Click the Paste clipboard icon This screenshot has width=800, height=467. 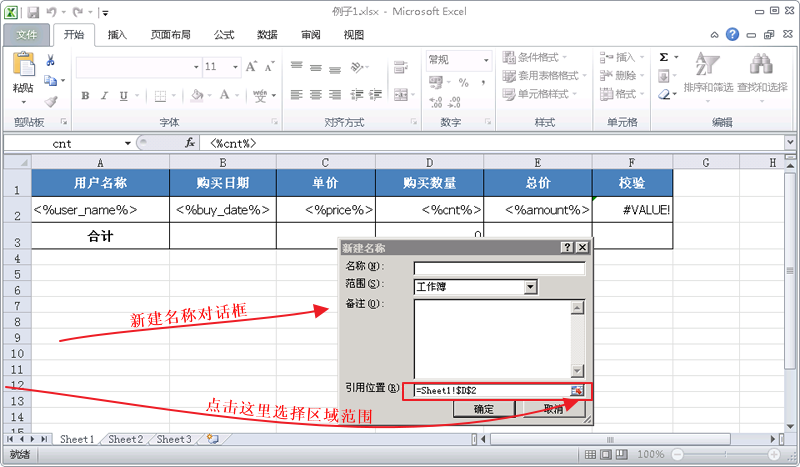(23, 66)
